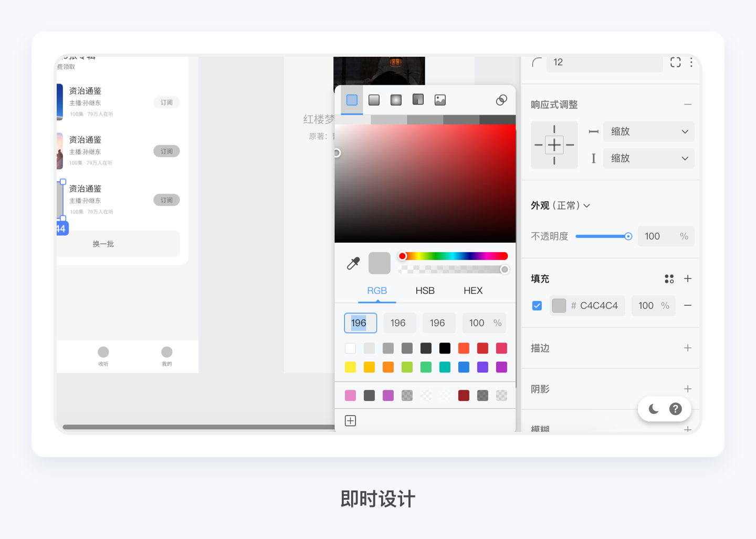The height and width of the screenshot is (539, 756).
Task: Click the center of the constraints widget
Action: [554, 145]
